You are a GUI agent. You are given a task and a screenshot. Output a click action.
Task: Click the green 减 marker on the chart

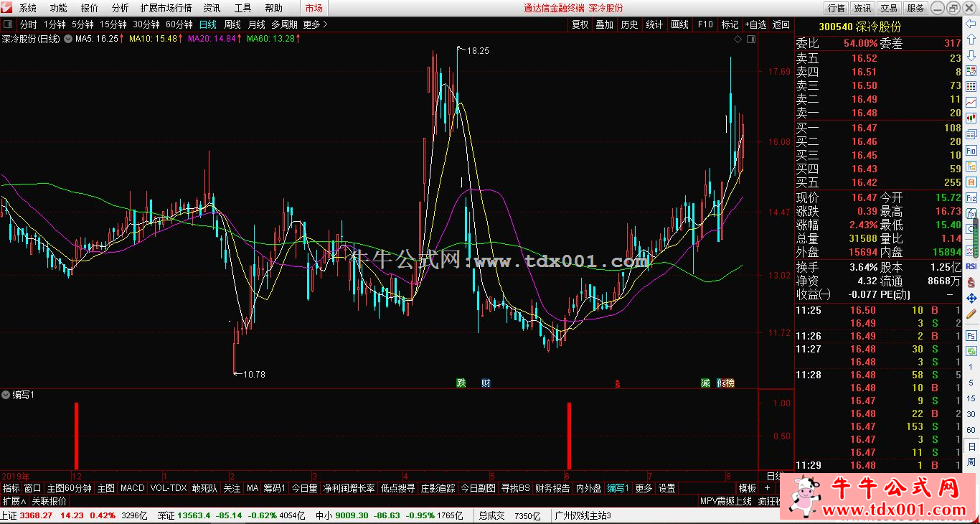point(705,383)
